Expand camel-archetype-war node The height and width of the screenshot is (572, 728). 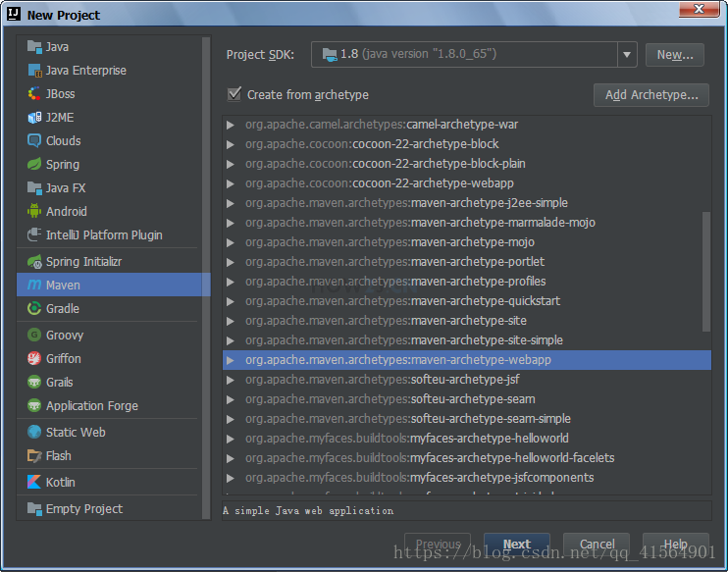[231, 125]
